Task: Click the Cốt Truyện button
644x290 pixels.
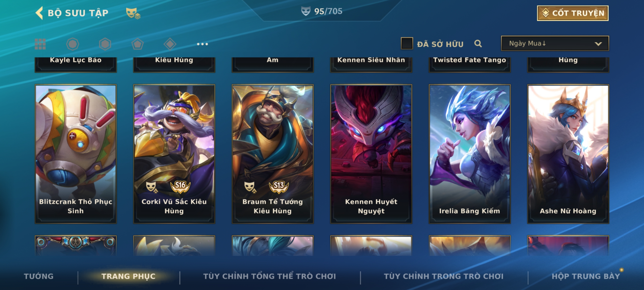Action: (573, 13)
